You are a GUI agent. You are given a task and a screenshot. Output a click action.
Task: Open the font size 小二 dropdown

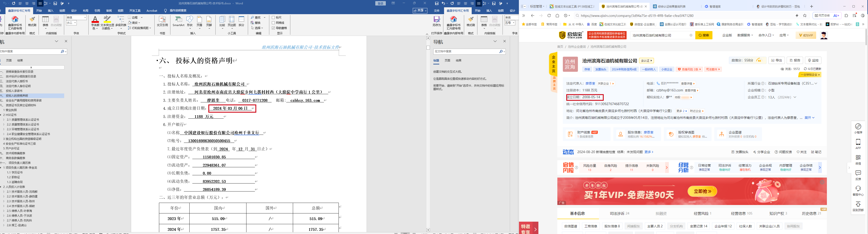coord(75,23)
